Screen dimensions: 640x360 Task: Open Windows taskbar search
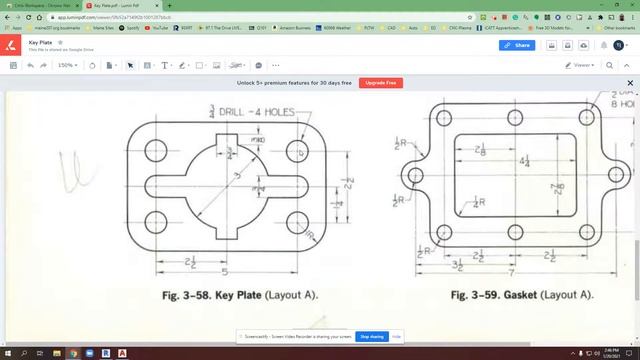coord(24,353)
